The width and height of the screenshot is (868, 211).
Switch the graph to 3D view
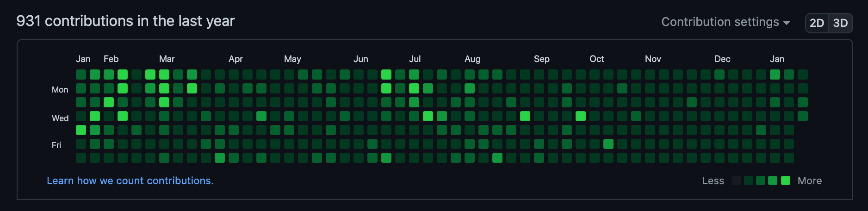pyautogui.click(x=840, y=23)
